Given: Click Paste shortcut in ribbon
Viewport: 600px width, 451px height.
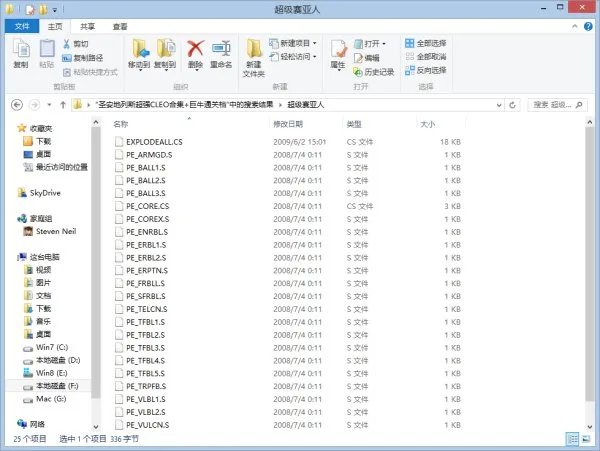Looking at the screenshot, I should pyautogui.click(x=90, y=72).
